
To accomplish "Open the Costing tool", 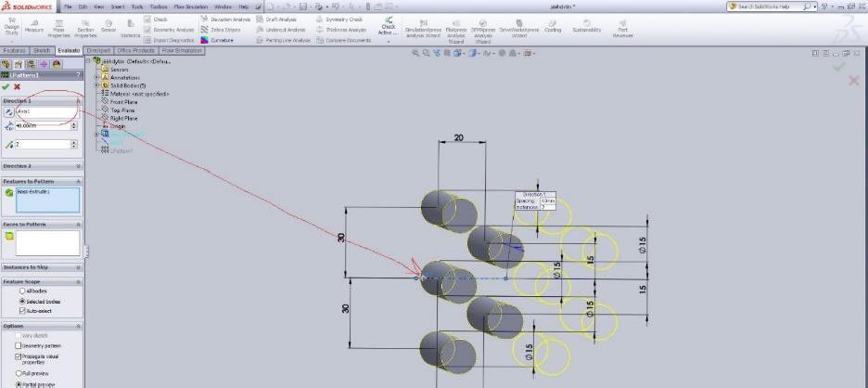I will coord(553,27).
